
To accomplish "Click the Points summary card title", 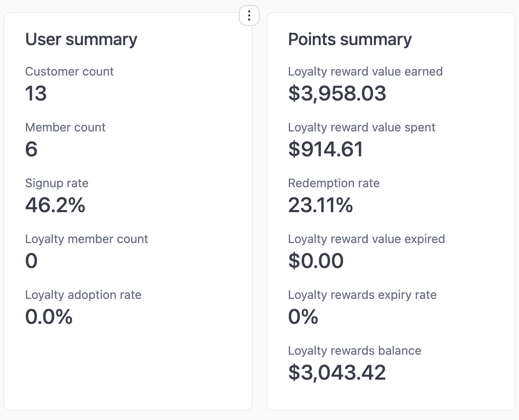I will [350, 39].
